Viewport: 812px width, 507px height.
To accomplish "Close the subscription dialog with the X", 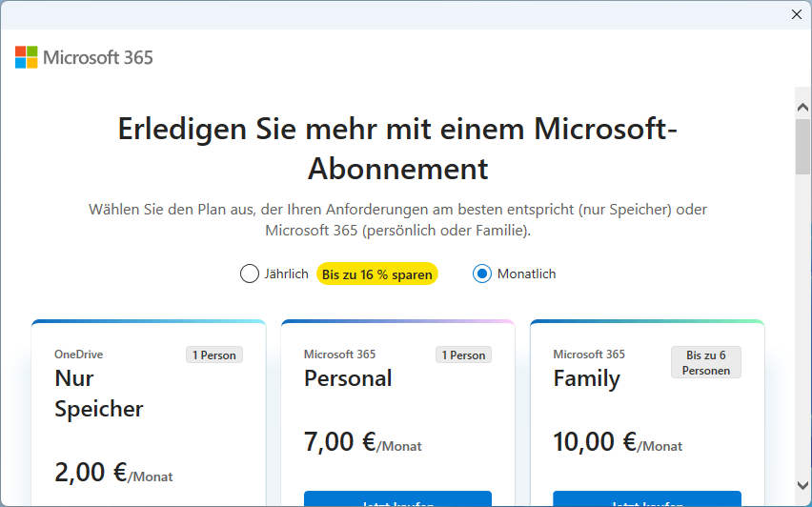I will pos(797,14).
